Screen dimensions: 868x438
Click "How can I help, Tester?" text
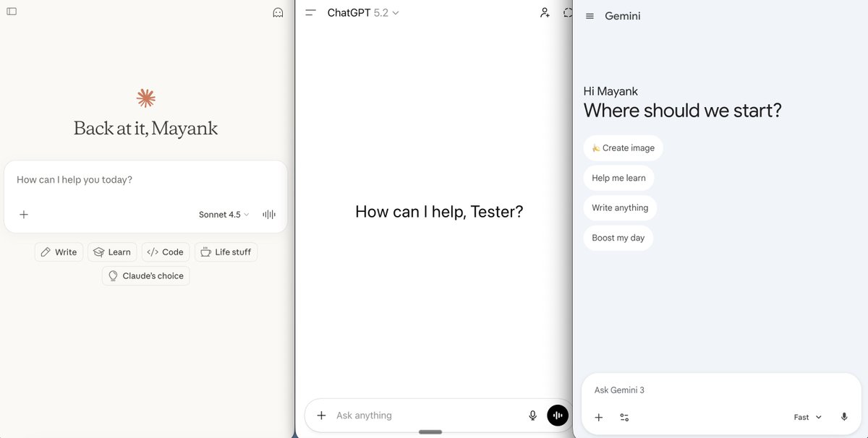tap(439, 212)
